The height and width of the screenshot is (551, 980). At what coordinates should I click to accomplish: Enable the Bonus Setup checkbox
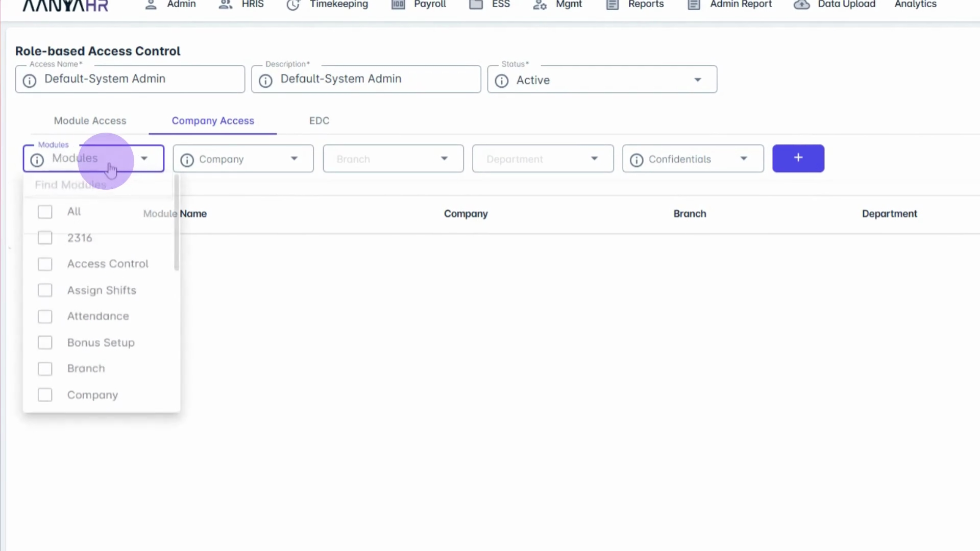(45, 343)
